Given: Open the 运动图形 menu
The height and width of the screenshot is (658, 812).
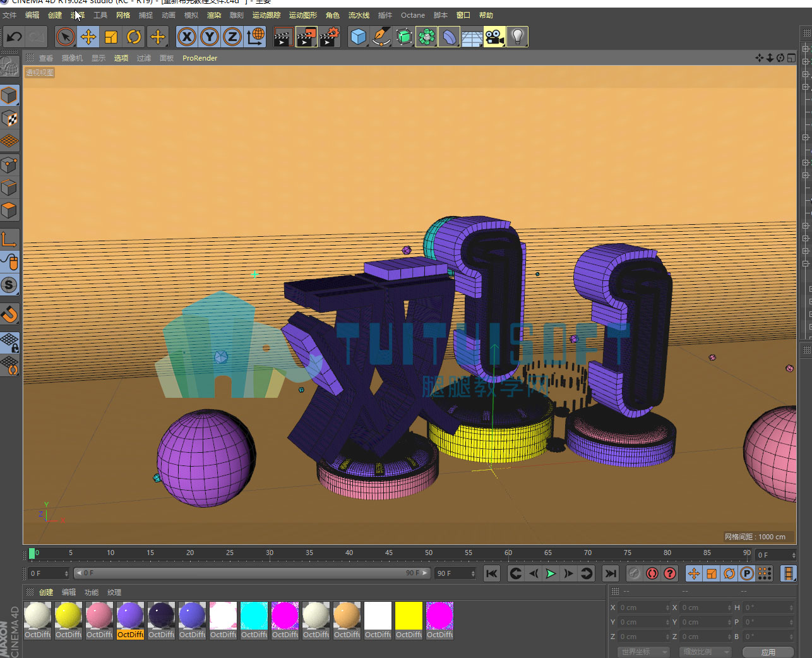Looking at the screenshot, I should (x=303, y=15).
